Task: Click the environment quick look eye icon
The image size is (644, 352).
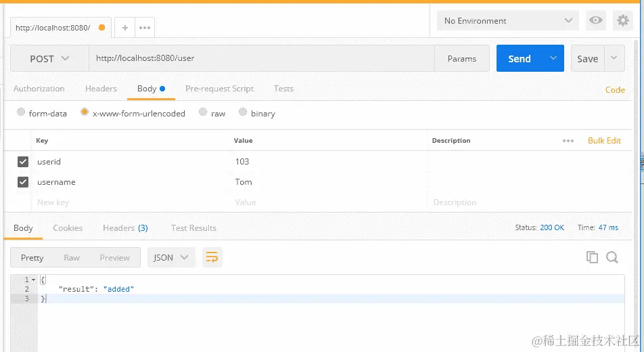Action: click(595, 20)
